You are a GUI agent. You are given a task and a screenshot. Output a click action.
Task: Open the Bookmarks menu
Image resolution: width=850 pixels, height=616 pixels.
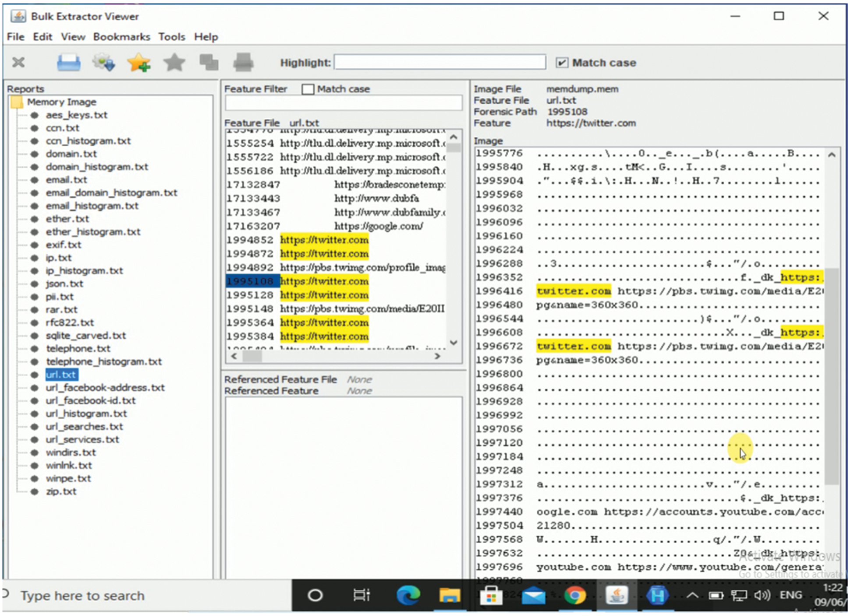[121, 37]
